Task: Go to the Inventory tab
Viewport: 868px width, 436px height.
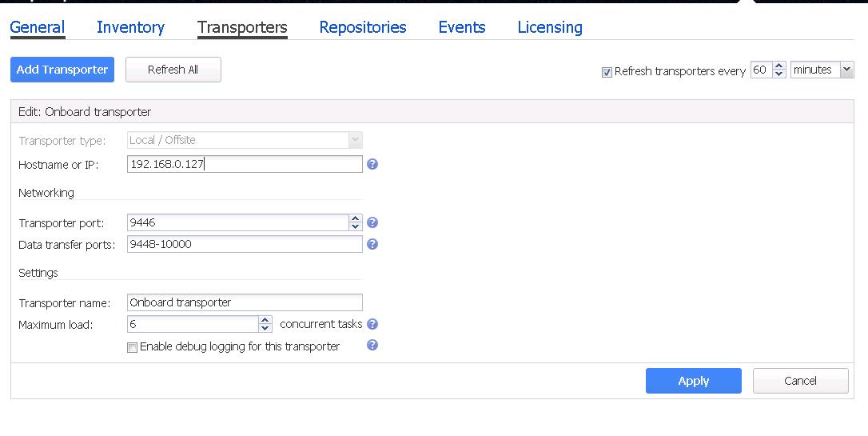Action: pyautogui.click(x=130, y=27)
